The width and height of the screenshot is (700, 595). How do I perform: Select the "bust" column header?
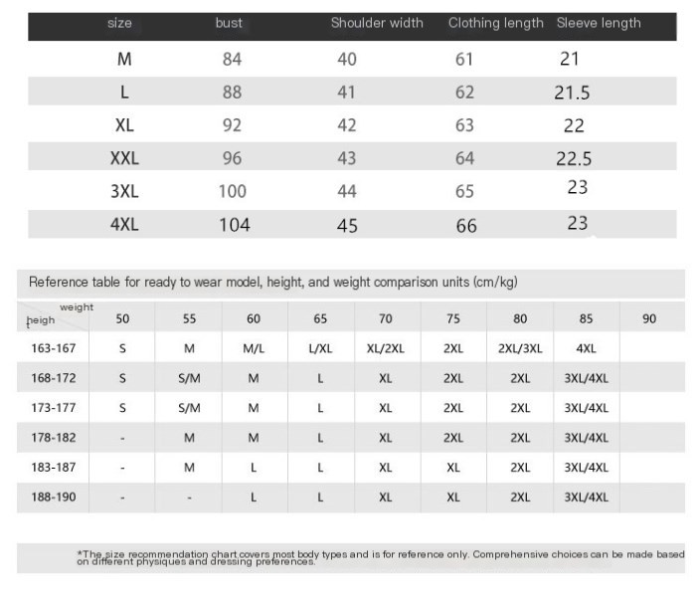point(229,23)
